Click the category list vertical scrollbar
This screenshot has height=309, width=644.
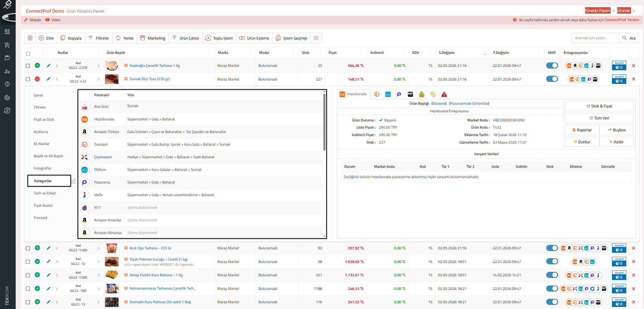324,122
